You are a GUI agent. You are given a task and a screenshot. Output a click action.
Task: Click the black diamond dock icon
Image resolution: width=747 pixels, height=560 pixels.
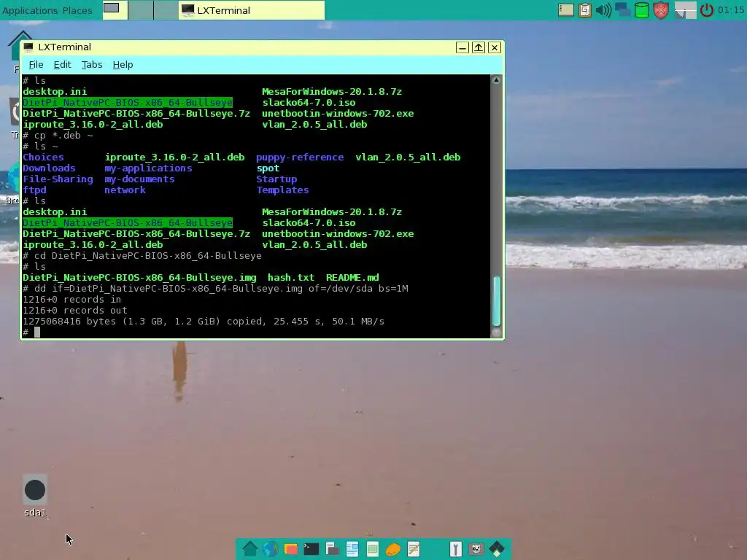[x=496, y=549]
